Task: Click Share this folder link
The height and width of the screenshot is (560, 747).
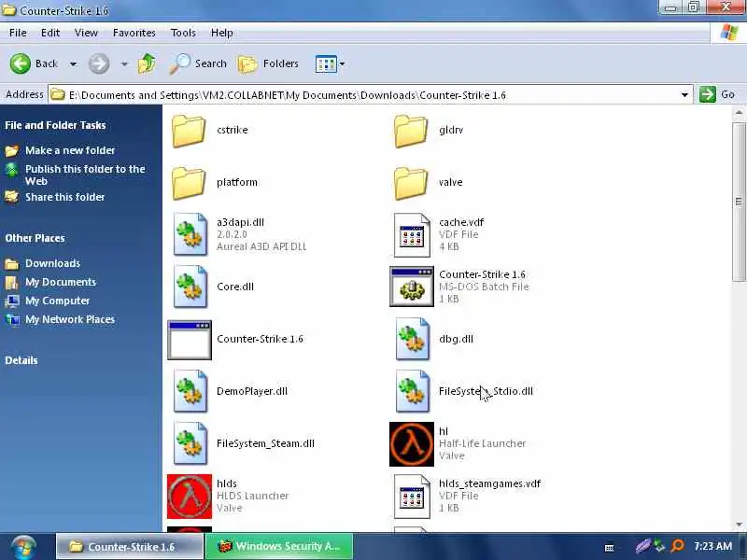Action: (x=64, y=197)
